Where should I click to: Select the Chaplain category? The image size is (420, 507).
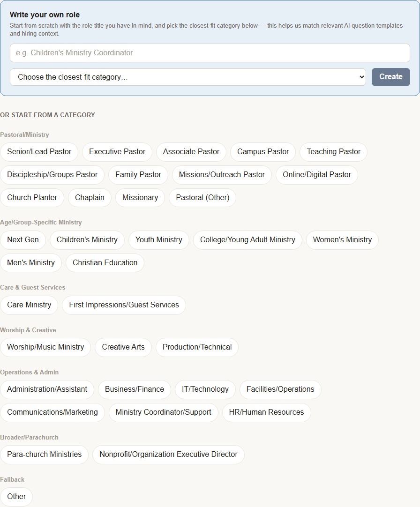tap(90, 198)
